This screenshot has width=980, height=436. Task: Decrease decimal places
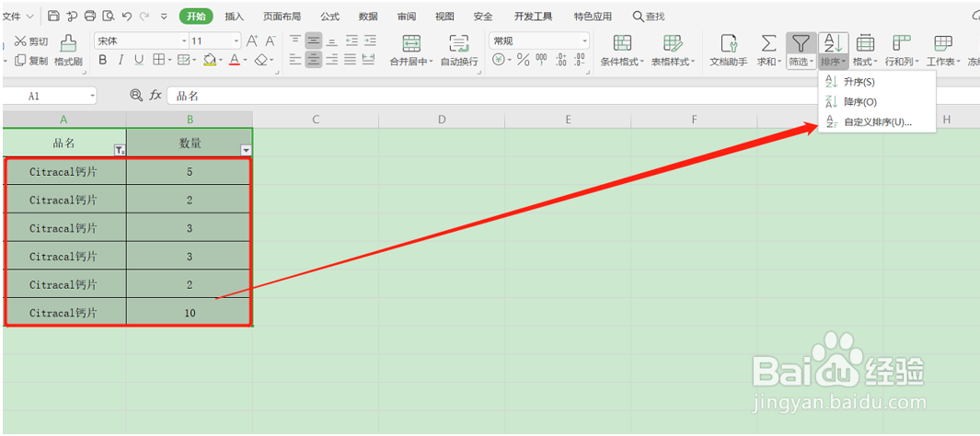point(580,61)
